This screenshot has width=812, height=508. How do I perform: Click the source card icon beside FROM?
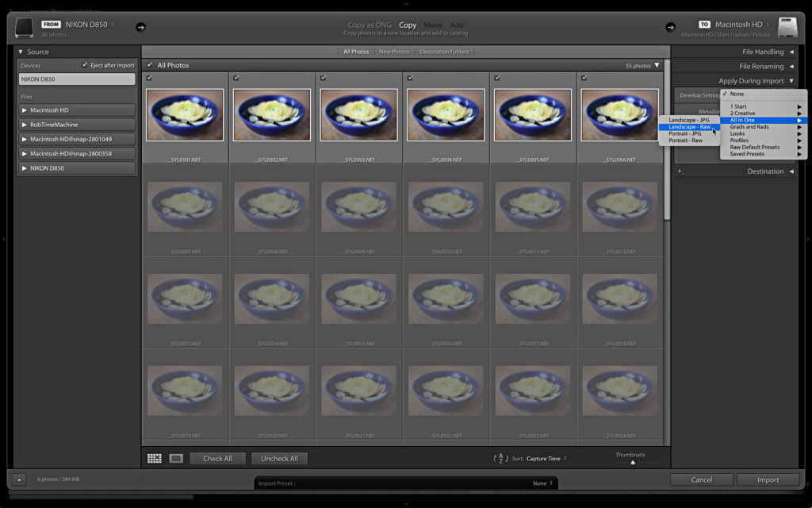click(24, 28)
